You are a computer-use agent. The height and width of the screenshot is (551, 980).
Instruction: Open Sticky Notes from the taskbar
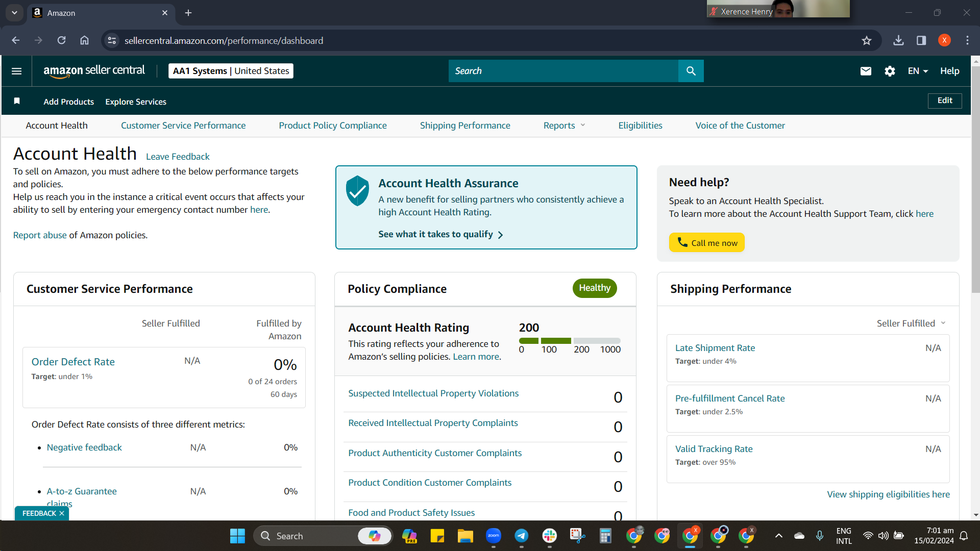pyautogui.click(x=437, y=536)
